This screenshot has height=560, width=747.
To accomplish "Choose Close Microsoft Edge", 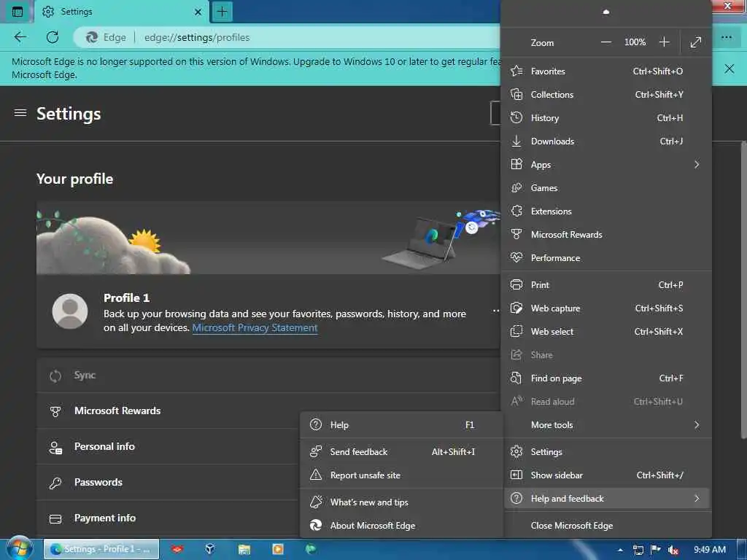I will coord(607,525).
